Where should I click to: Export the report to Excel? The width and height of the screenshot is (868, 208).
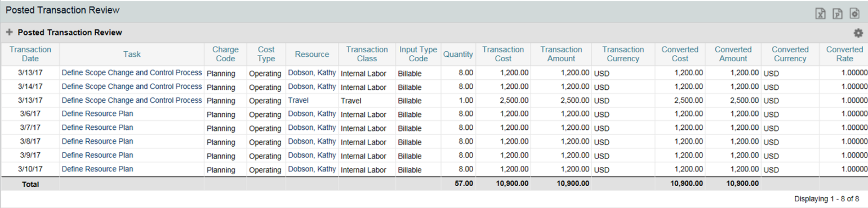(821, 13)
